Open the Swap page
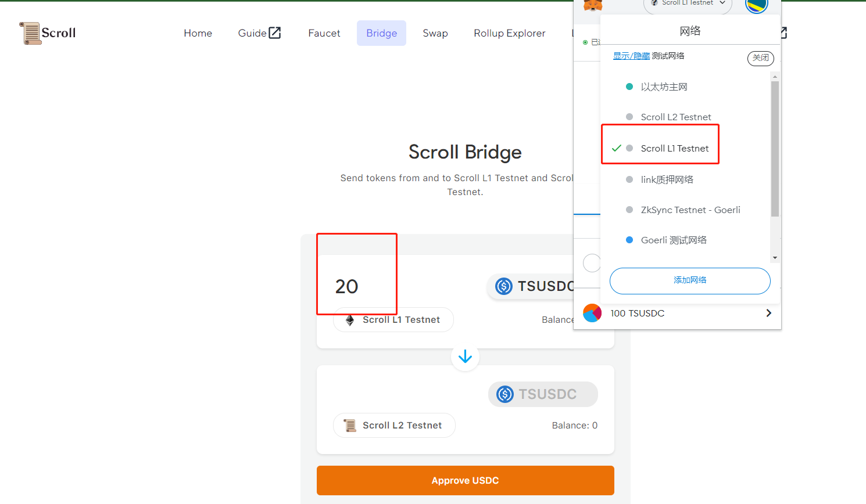 tap(435, 33)
